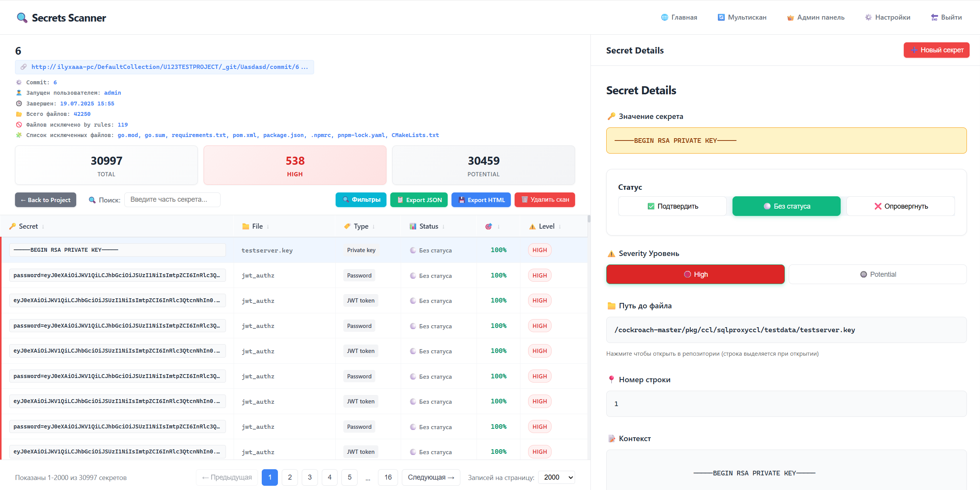Go to the Настройки page
The height and width of the screenshot is (490, 980).
pos(887,17)
